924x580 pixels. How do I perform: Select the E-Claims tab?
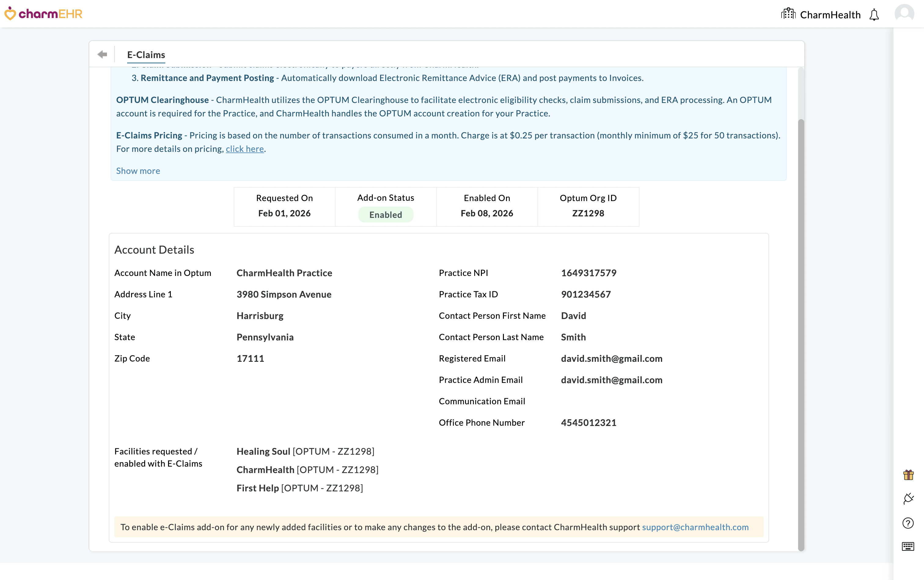click(146, 54)
